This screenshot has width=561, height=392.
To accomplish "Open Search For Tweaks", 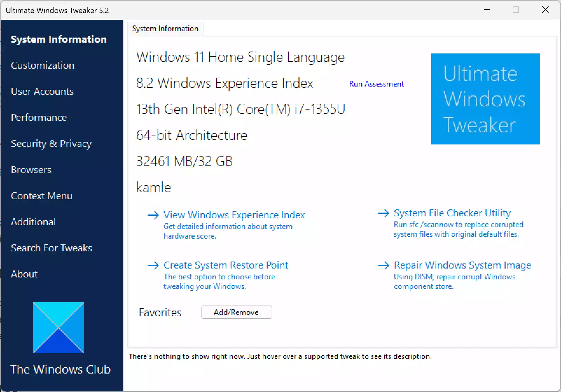I will [51, 248].
